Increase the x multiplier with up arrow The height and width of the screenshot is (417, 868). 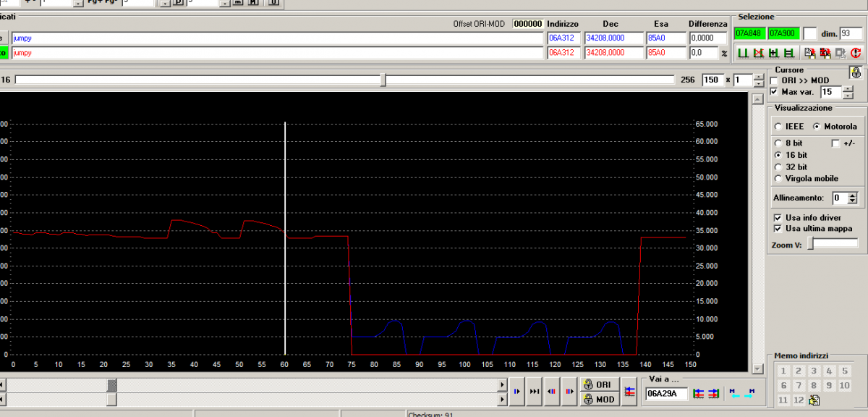[x=759, y=76]
